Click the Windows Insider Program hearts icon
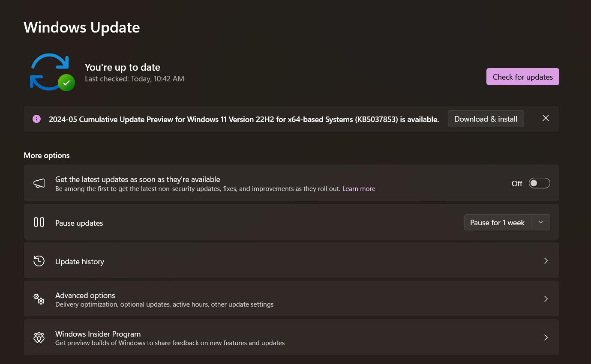Viewport: 591px width, 364px height. click(39, 337)
